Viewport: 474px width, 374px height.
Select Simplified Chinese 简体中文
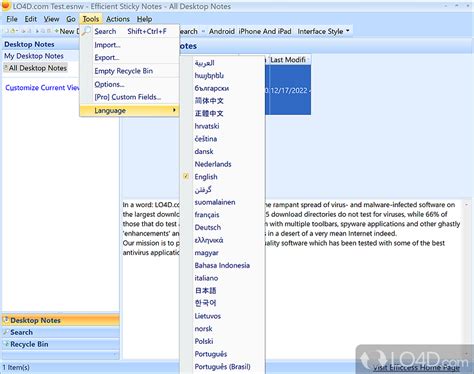click(x=222, y=101)
